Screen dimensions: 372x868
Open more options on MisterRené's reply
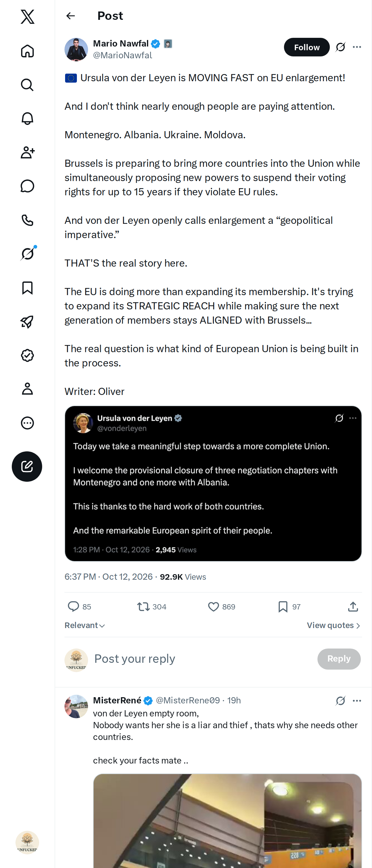click(357, 701)
